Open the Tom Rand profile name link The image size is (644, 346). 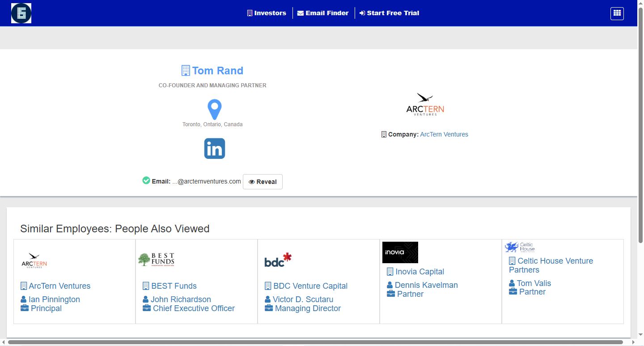point(218,71)
